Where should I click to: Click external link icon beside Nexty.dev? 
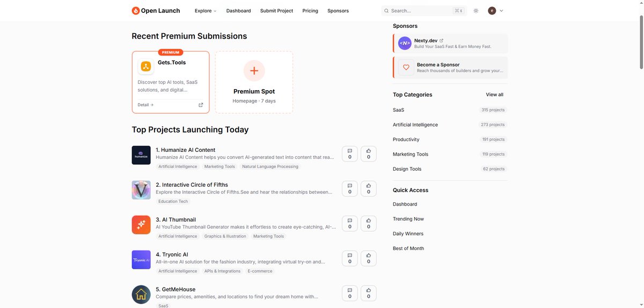(442, 40)
